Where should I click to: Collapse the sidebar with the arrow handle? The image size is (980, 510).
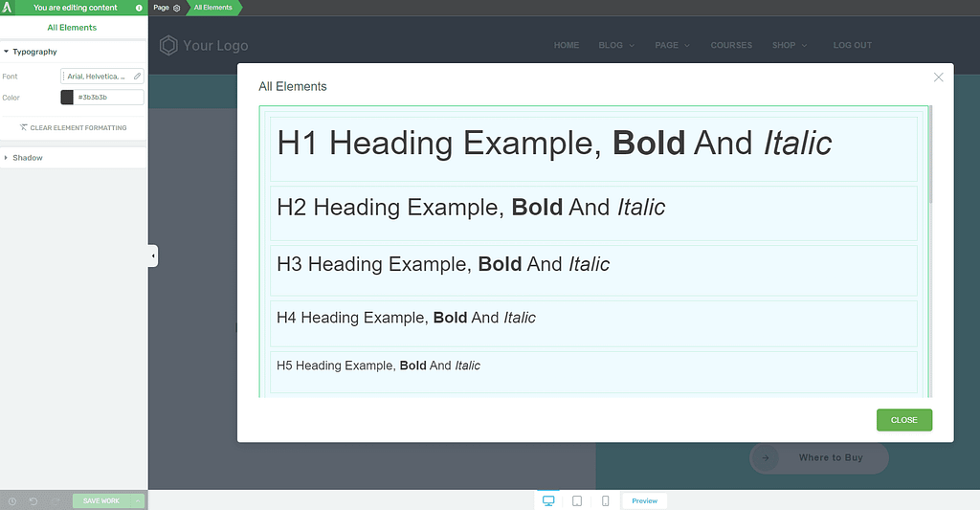tap(153, 255)
